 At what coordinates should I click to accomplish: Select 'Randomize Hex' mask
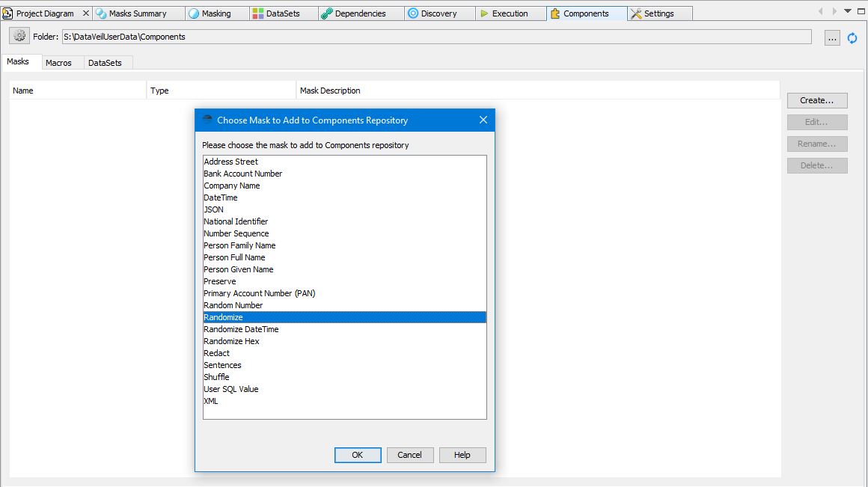pyautogui.click(x=345, y=341)
